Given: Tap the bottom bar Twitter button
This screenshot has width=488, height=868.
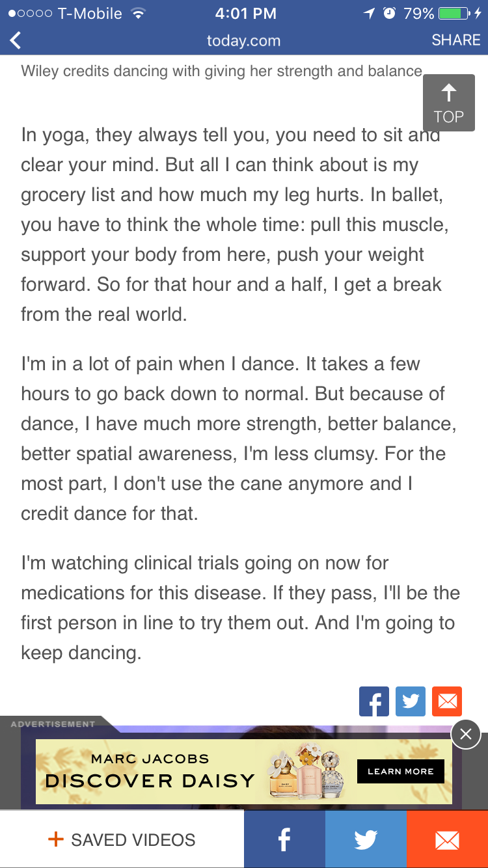Looking at the screenshot, I should [x=366, y=839].
